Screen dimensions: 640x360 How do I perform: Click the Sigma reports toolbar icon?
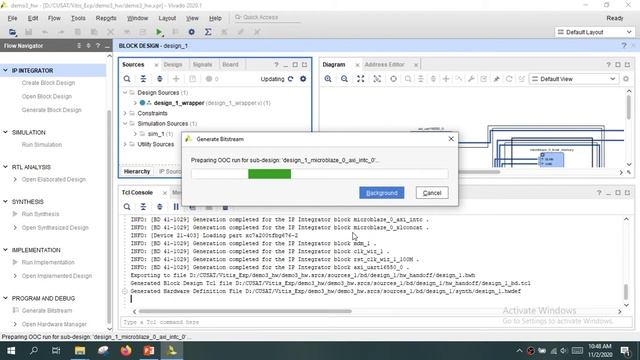point(208,32)
